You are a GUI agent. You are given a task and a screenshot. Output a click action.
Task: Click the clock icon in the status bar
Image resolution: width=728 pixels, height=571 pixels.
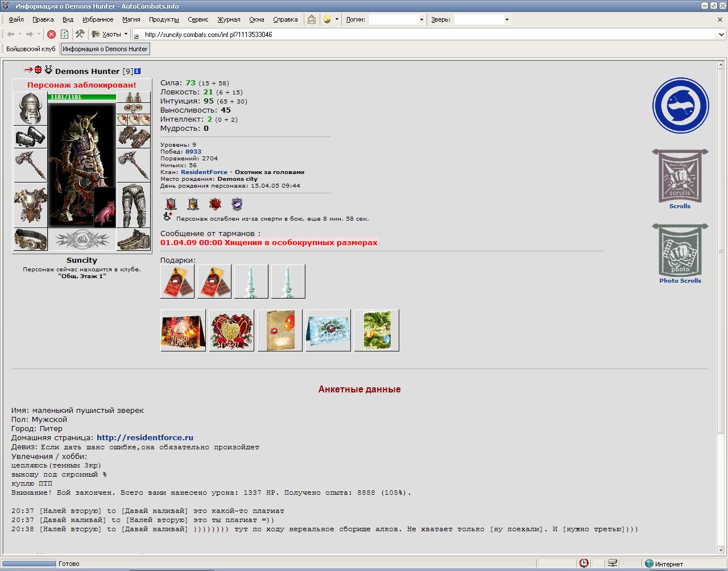point(584,563)
